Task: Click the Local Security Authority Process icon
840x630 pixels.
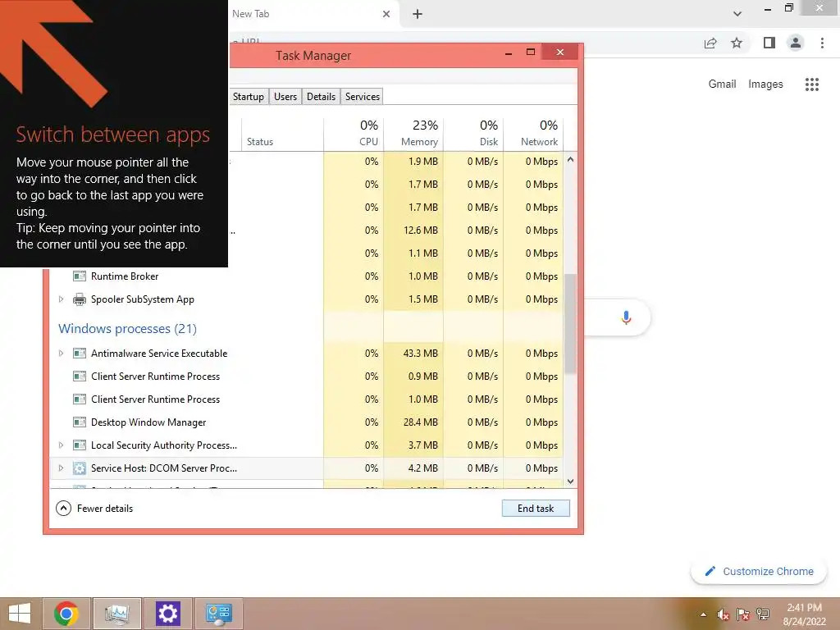Action: click(80, 445)
